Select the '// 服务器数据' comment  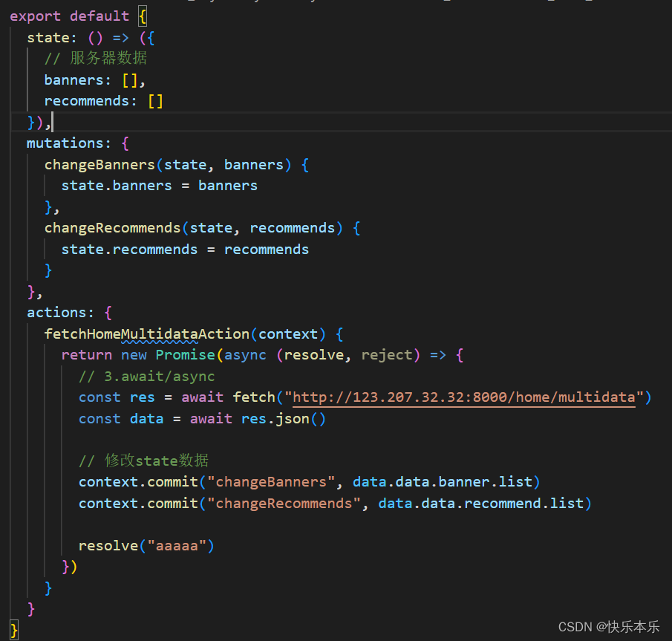coord(96,58)
